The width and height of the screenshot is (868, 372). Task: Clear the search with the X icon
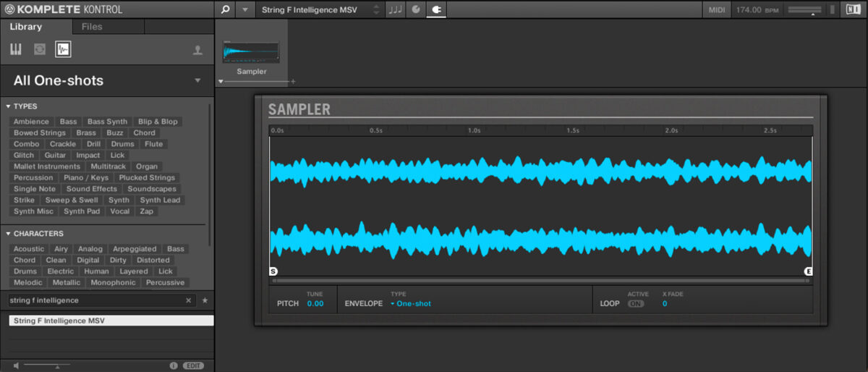(189, 300)
